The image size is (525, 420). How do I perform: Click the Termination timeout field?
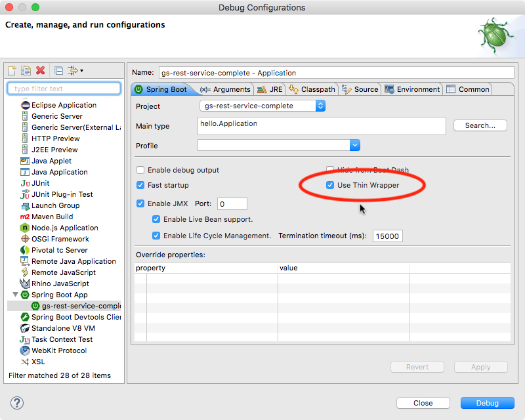click(388, 236)
